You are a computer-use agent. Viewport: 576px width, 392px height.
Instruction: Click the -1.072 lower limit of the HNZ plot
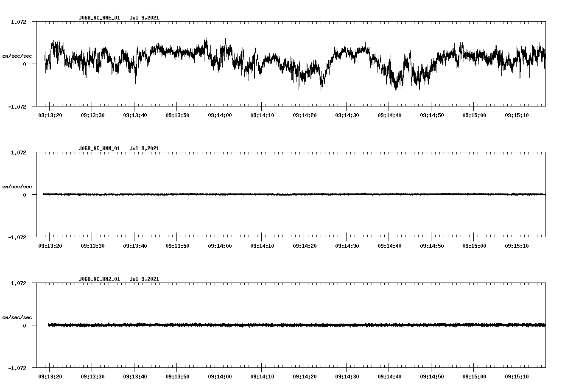coord(17,368)
